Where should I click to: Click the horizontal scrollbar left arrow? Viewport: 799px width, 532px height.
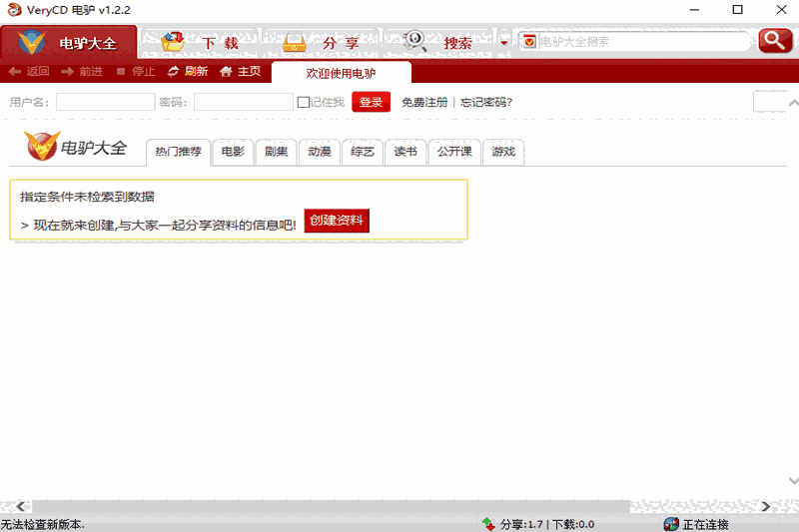pyautogui.click(x=20, y=506)
